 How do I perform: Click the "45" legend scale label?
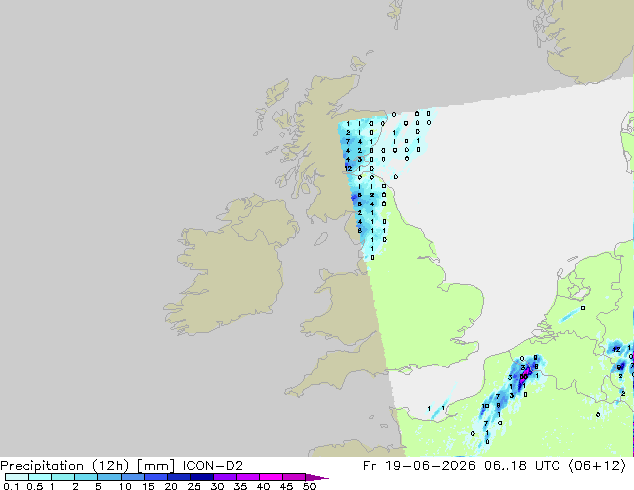[x=286, y=486]
